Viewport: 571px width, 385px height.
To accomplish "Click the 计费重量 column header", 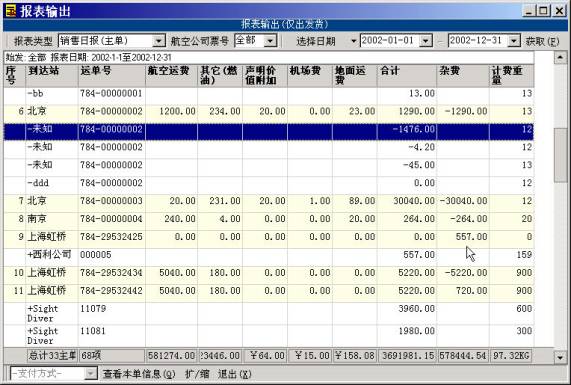I will pyautogui.click(x=512, y=76).
